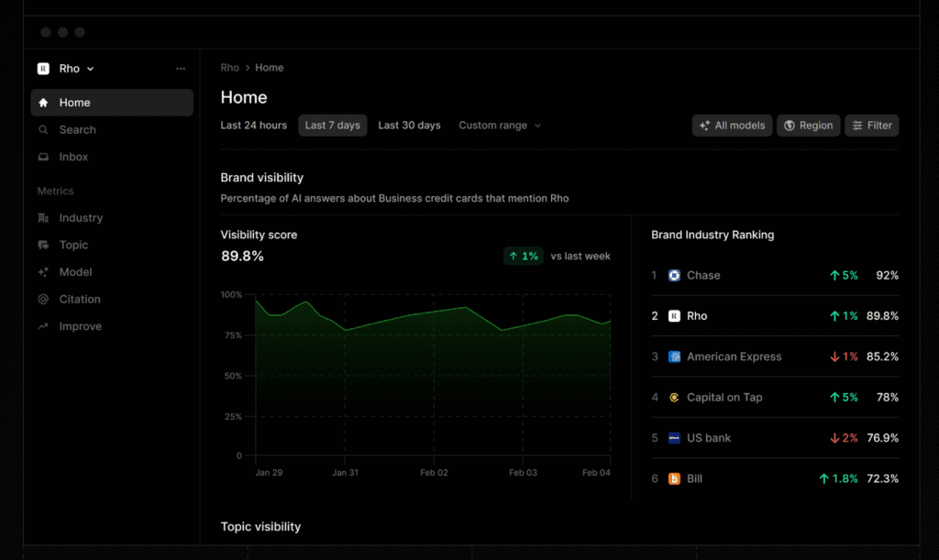Screen dimensions: 939x560
Task: Open the Custom range dropdown
Action: [x=500, y=126]
